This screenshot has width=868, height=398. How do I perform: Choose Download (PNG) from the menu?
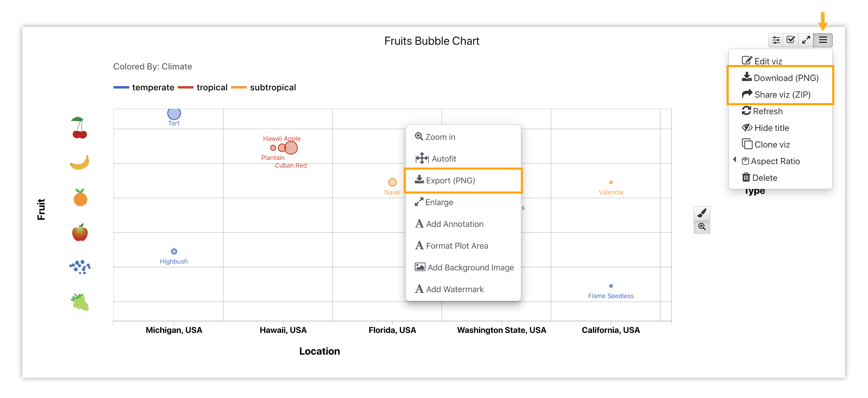tap(780, 78)
